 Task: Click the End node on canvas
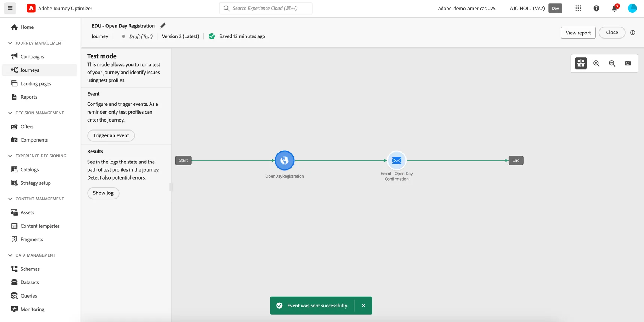[516, 160]
